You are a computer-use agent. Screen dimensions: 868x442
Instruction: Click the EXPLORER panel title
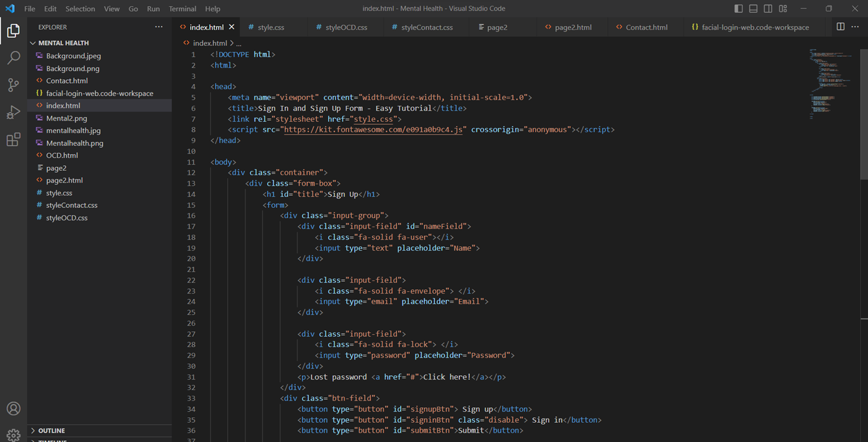[x=53, y=27]
